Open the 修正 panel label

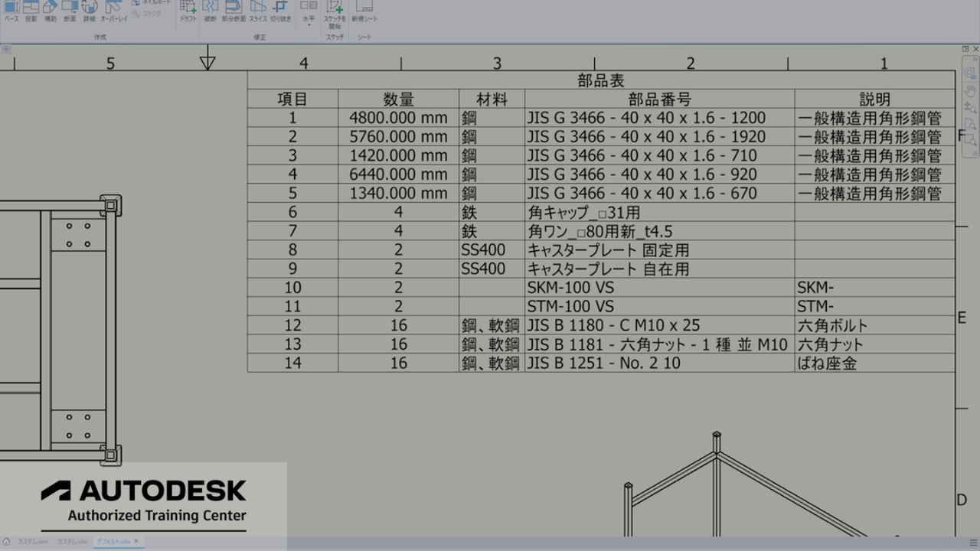(260, 37)
